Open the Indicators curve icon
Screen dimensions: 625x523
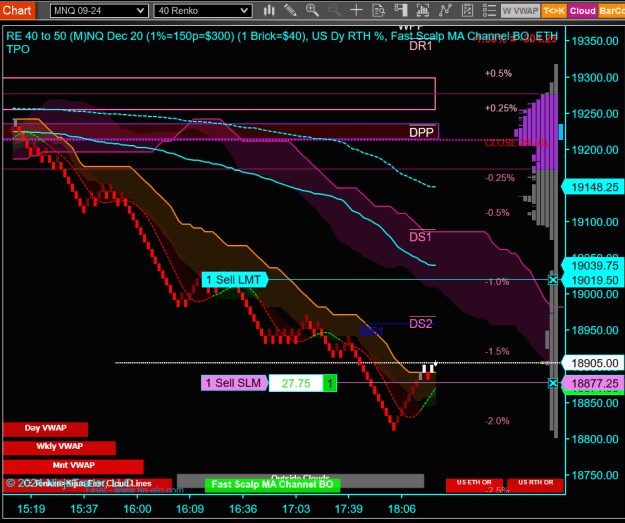point(445,10)
